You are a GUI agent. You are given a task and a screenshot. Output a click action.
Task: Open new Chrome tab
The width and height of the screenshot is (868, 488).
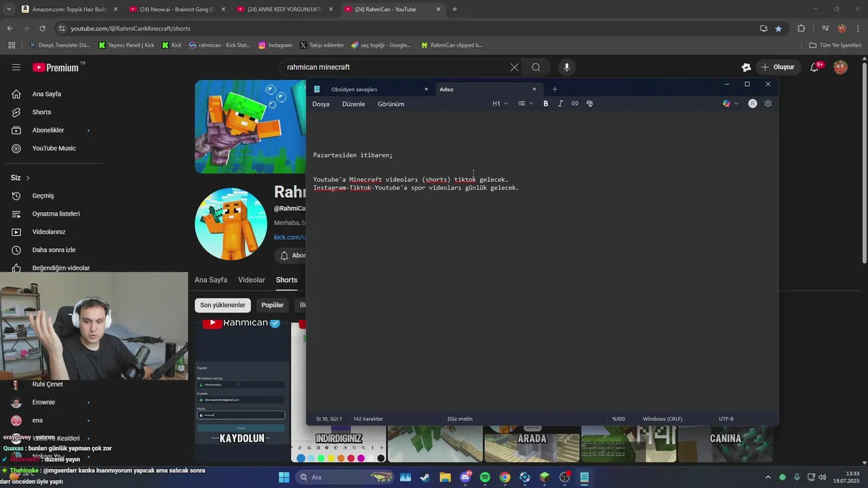point(454,9)
